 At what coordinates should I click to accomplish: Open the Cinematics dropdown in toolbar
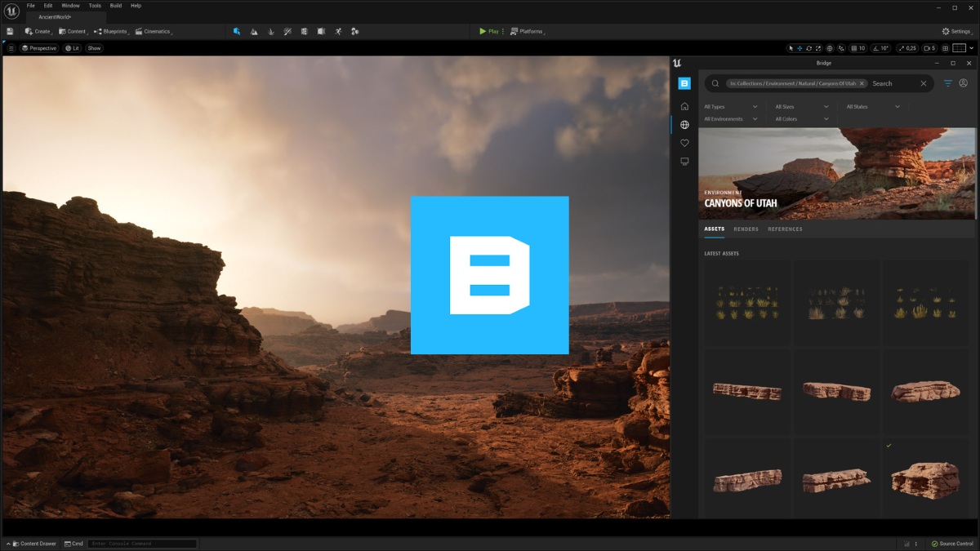click(x=154, y=31)
